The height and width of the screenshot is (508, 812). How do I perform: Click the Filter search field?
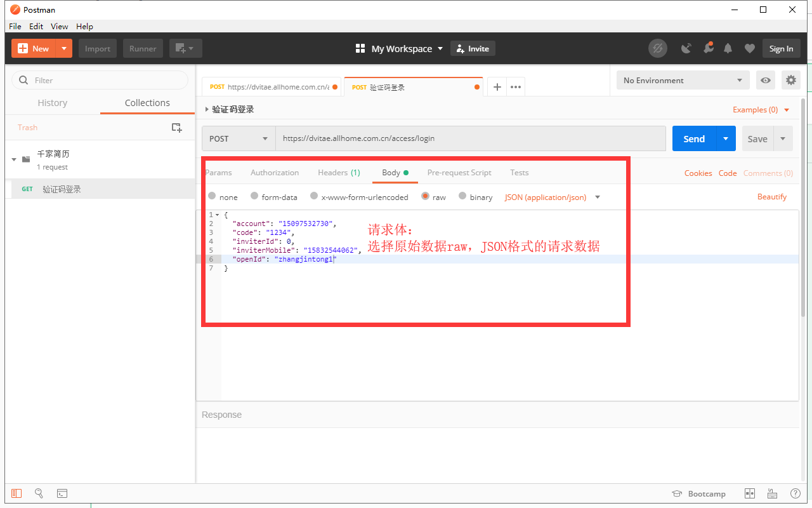click(x=100, y=80)
